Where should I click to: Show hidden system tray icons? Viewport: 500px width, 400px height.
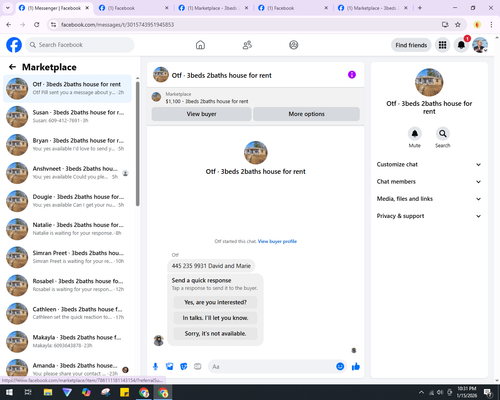point(421,392)
